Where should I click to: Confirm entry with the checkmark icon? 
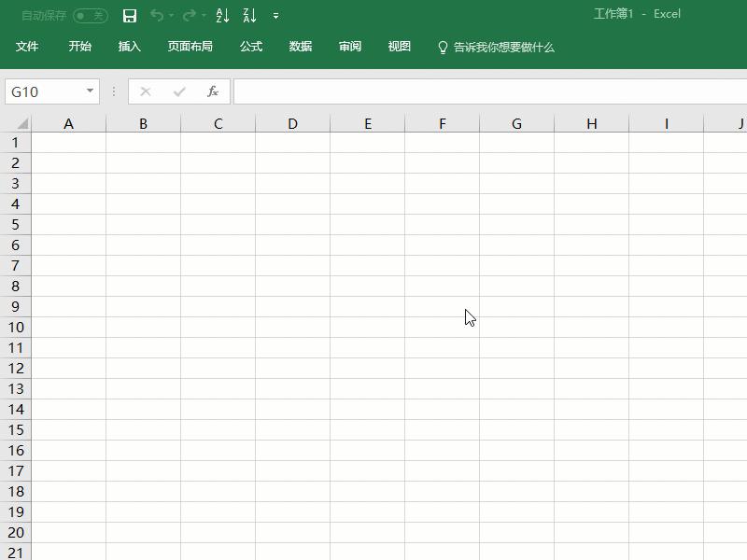pos(177,91)
